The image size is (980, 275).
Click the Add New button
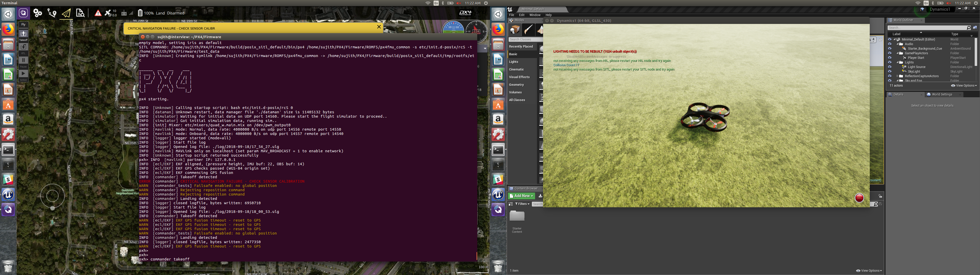pos(521,196)
